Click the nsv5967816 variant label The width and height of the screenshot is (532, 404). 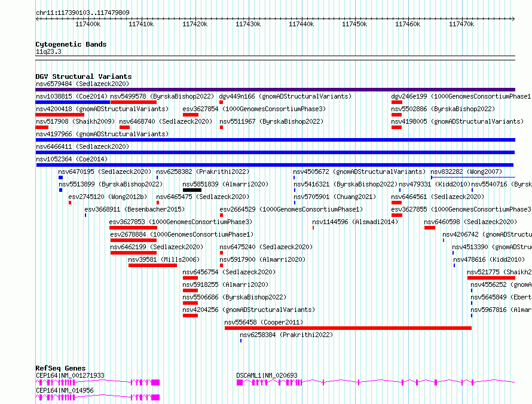[x=501, y=310]
